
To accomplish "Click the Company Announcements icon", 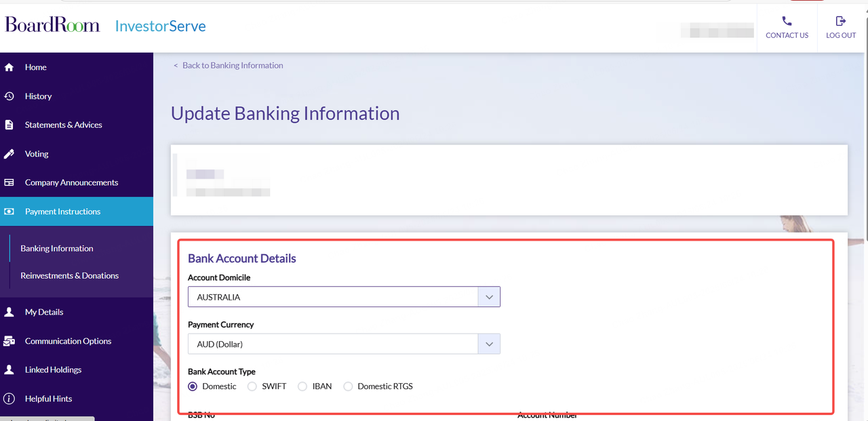I will [9, 182].
